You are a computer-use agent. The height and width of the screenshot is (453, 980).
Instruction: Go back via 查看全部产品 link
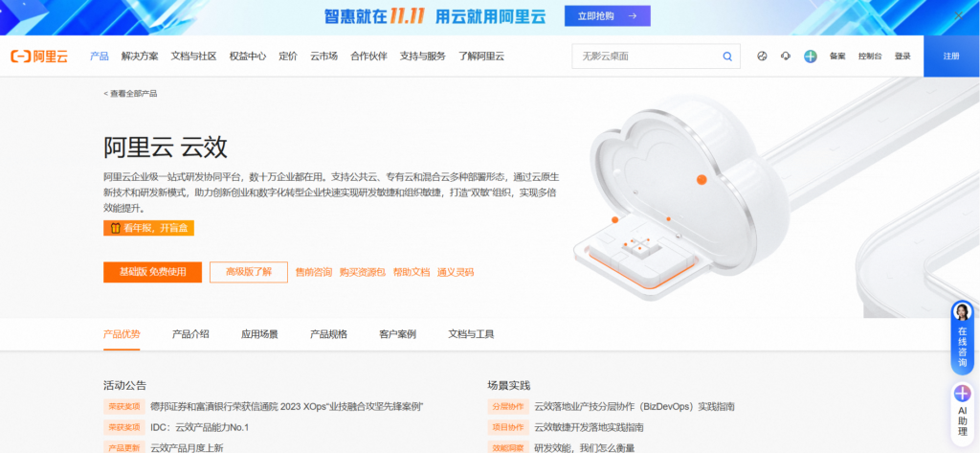click(x=130, y=94)
